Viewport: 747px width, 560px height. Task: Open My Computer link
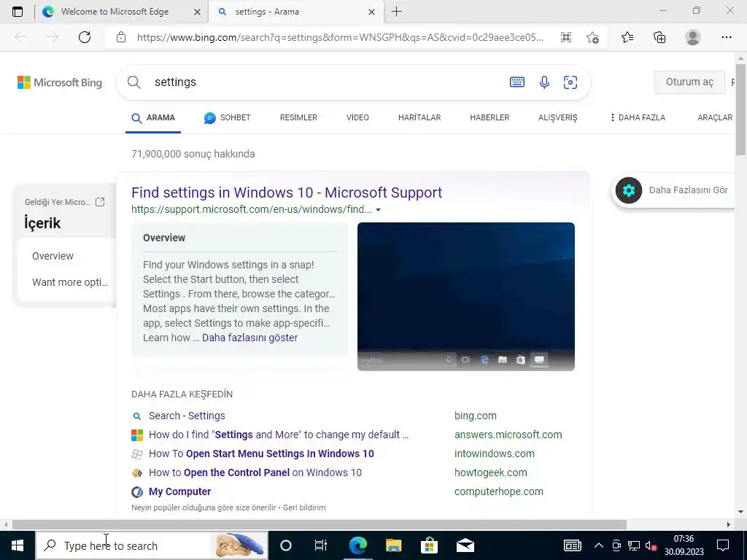pyautogui.click(x=179, y=491)
